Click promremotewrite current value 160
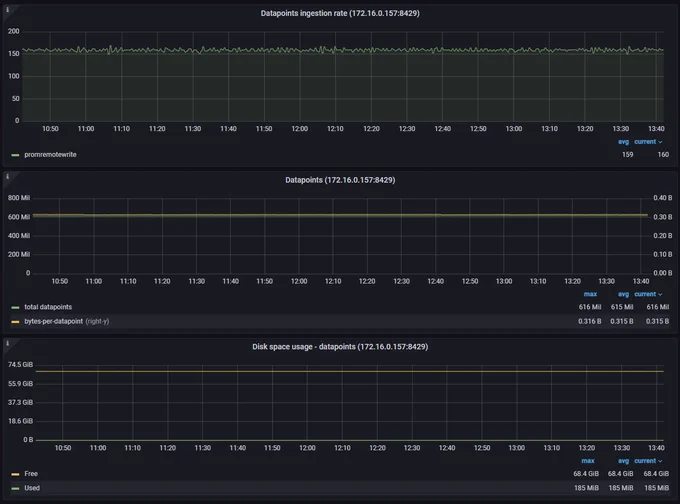This screenshot has width=680, height=504. pyautogui.click(x=663, y=154)
